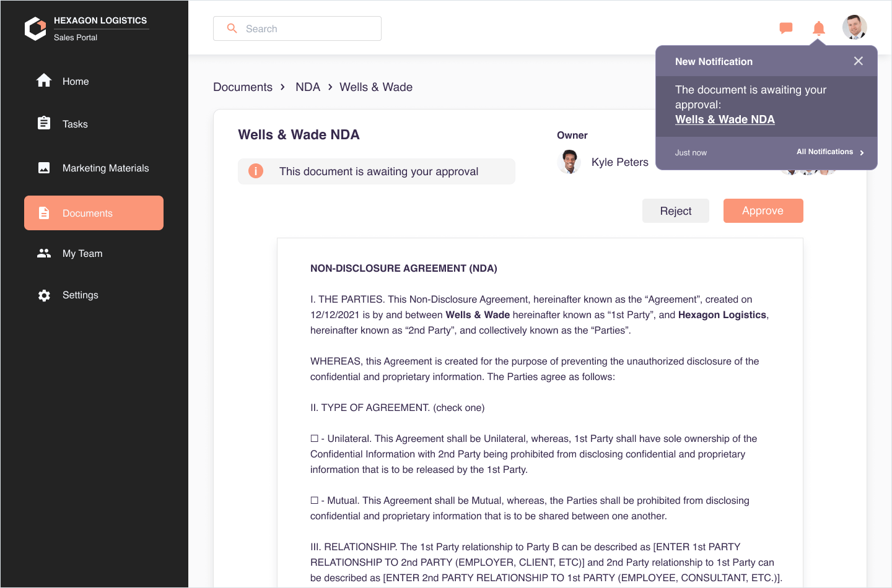Click the My Team people icon
This screenshot has height=588, width=892.
(x=44, y=253)
